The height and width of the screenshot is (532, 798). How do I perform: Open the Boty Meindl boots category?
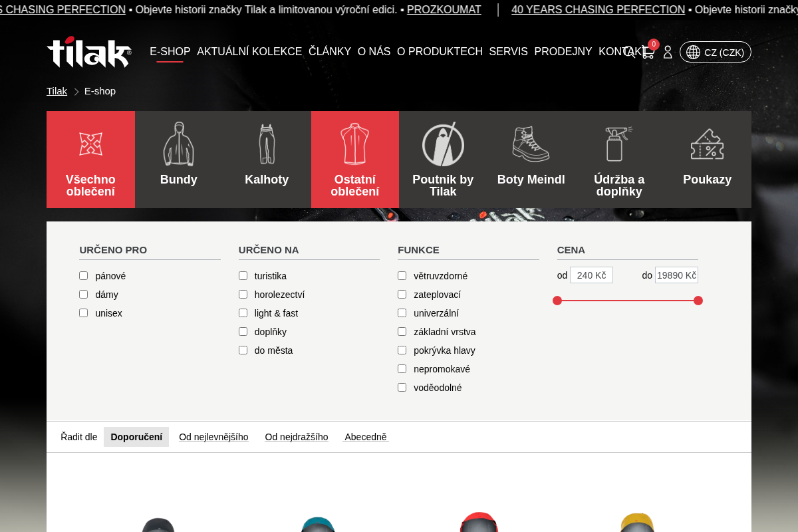click(531, 160)
